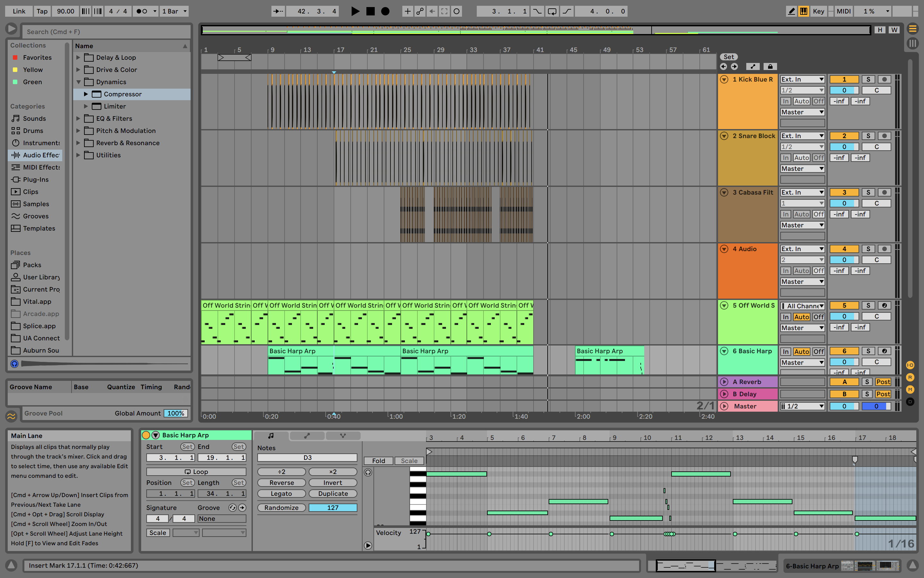Open Master output 1/2 dropdown
Screen dimensions: 924x578
coord(802,406)
